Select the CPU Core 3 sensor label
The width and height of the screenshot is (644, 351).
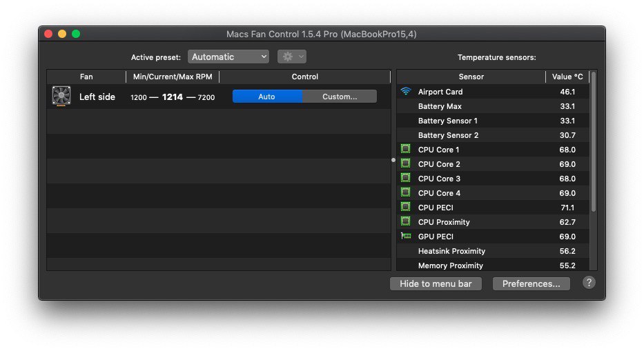click(x=439, y=179)
